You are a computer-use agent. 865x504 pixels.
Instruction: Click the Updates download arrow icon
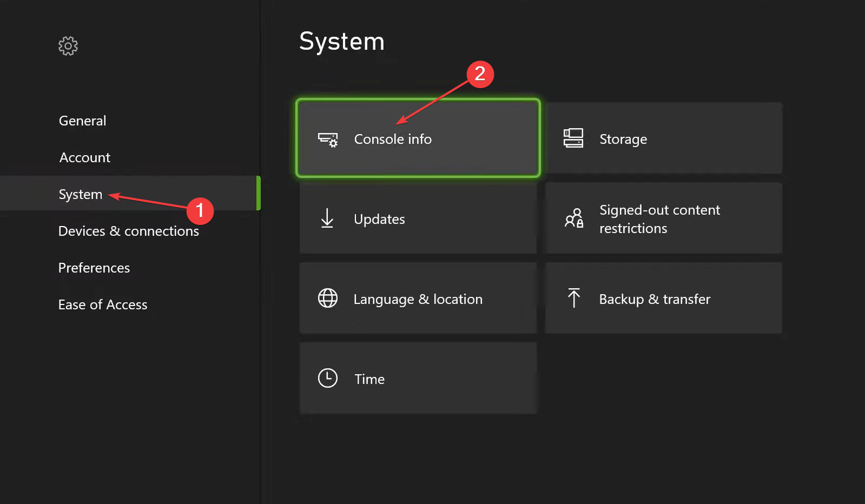[327, 218]
